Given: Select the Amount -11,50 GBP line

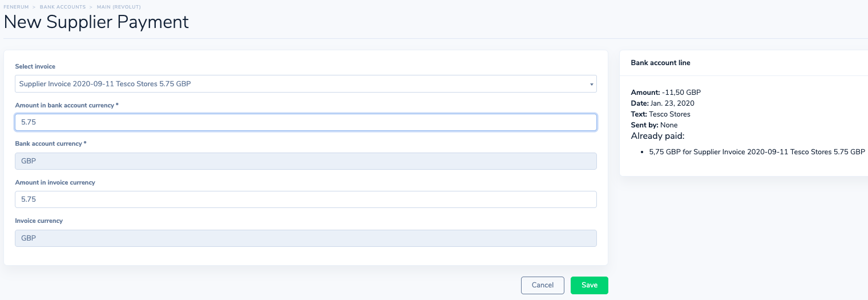Looking at the screenshot, I should (x=665, y=92).
